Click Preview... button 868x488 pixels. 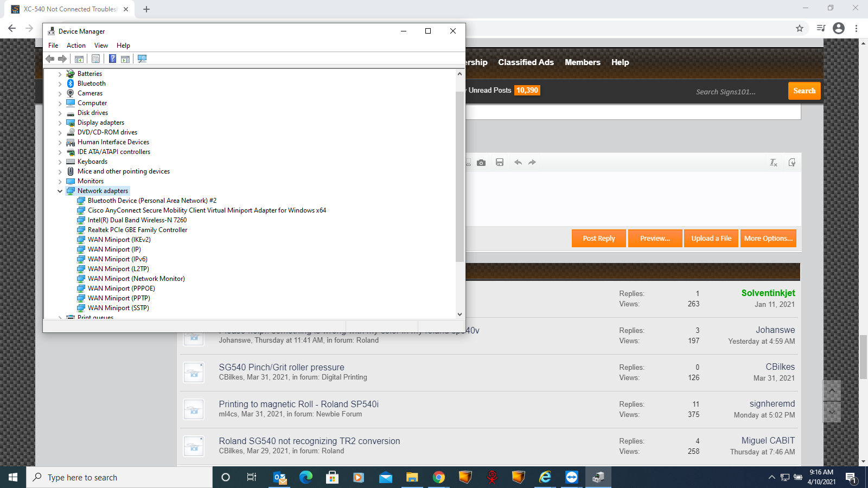tap(655, 239)
